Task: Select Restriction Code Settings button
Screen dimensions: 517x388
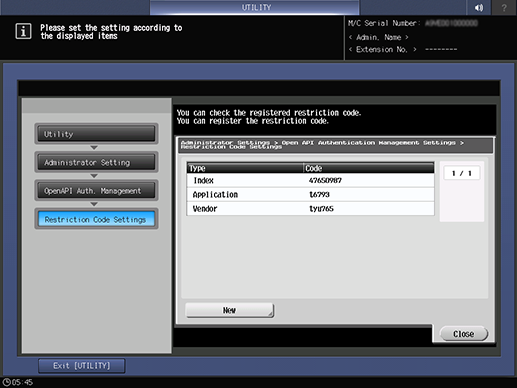Action: [96, 219]
